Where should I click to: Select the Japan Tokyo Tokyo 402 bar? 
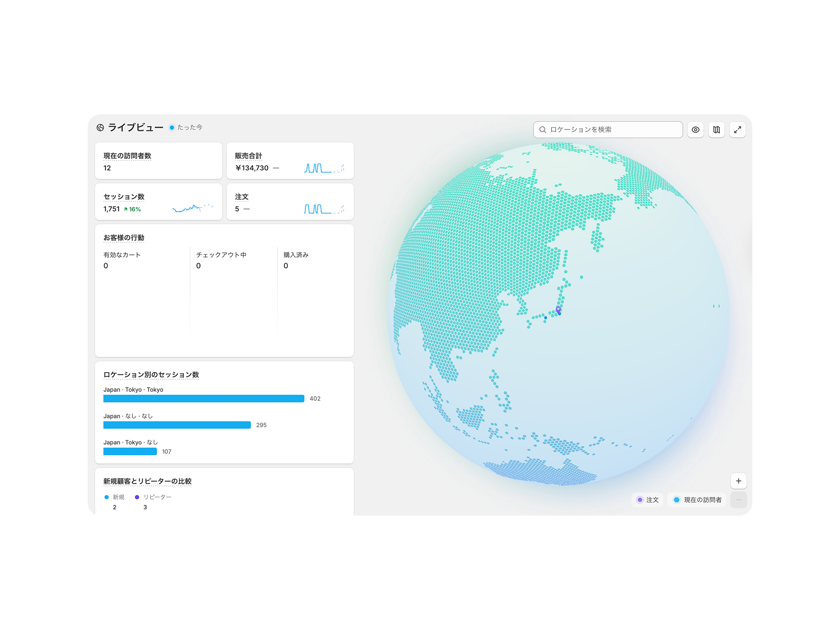[x=204, y=398]
